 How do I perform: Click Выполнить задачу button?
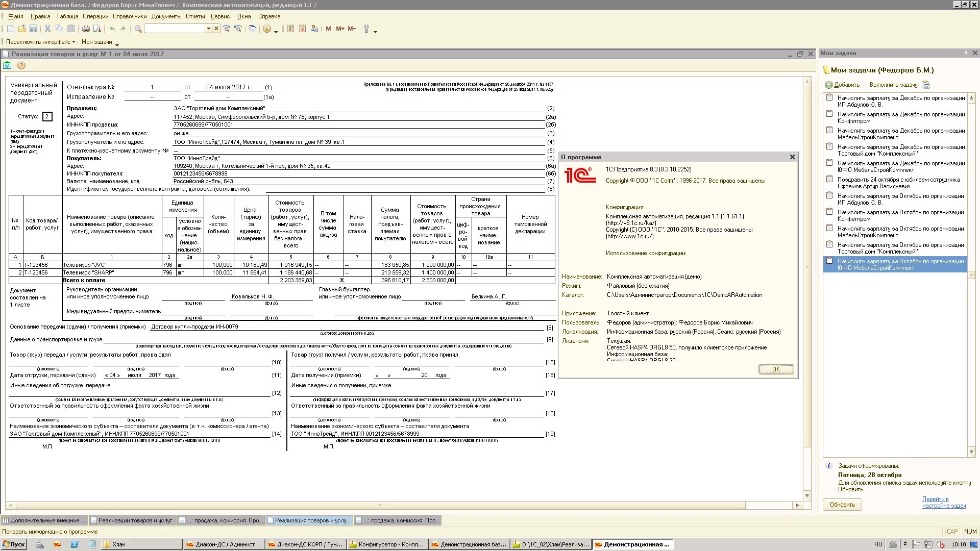point(893,85)
